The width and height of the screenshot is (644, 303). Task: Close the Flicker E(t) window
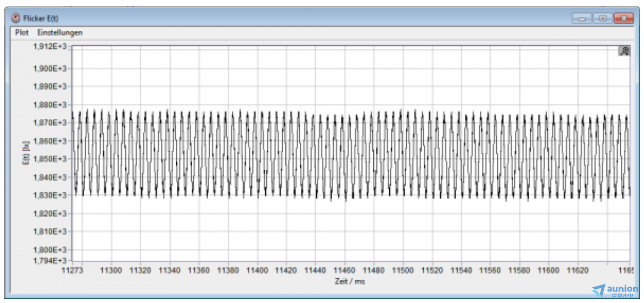click(624, 18)
